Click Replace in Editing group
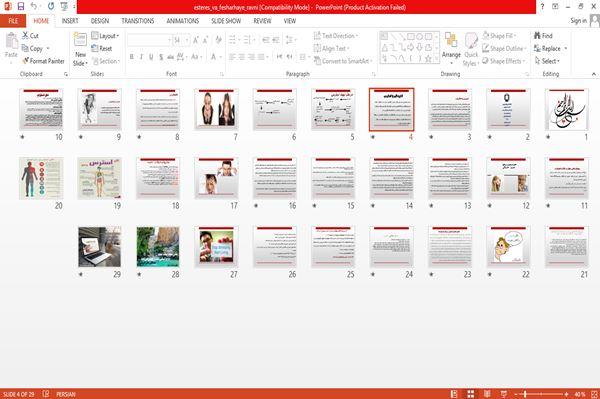Viewport: 600px width, 399px height. click(550, 48)
